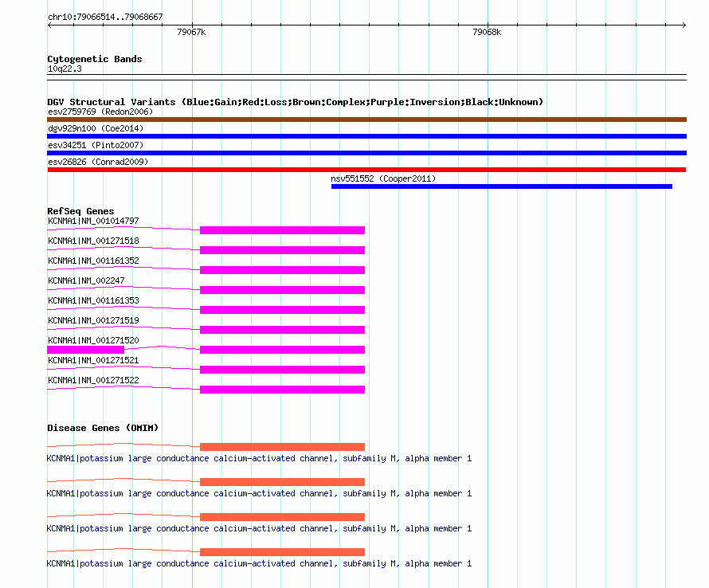Click the long right exon of NM_001271520

(282, 350)
